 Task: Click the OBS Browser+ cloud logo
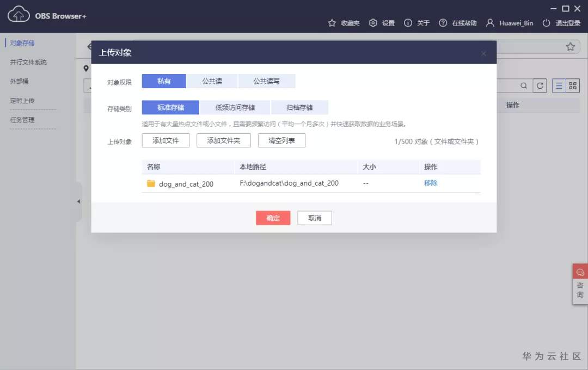(19, 15)
